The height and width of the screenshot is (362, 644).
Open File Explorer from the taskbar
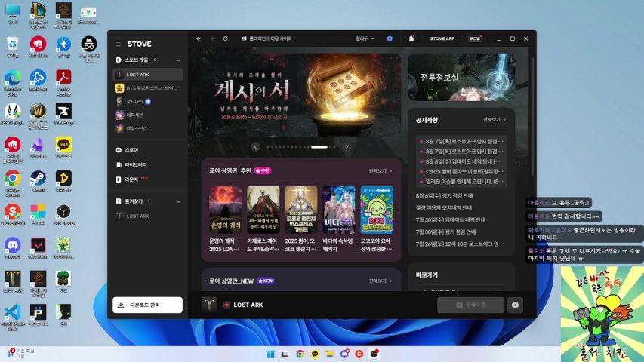tap(330, 354)
